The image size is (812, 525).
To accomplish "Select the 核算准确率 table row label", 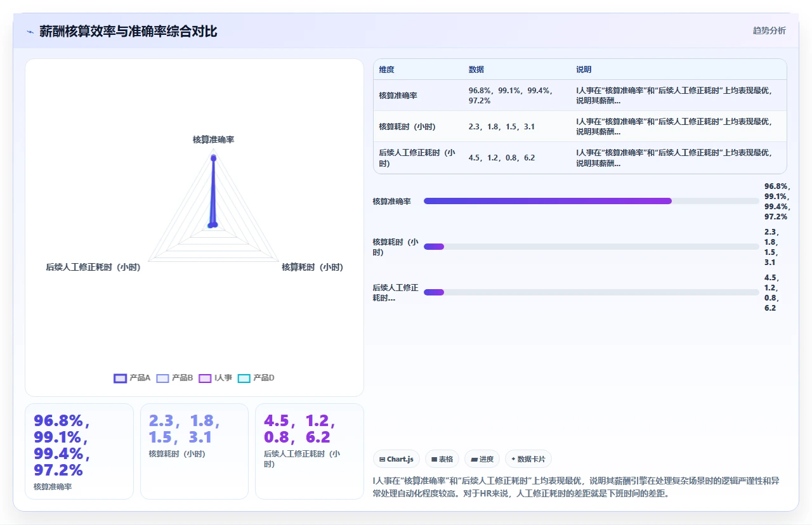I will click(x=398, y=96).
